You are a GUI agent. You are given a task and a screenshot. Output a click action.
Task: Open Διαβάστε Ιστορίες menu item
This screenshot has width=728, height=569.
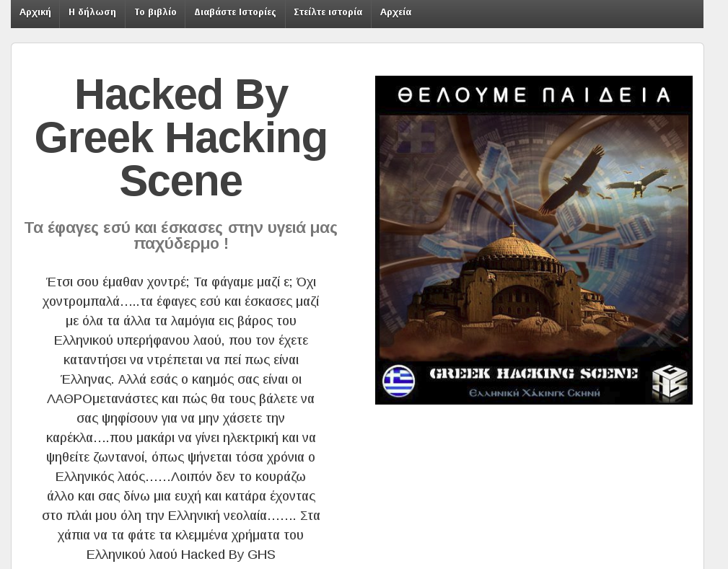tap(235, 12)
